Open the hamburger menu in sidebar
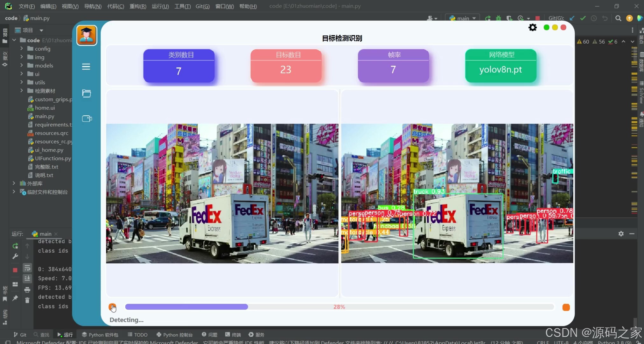Viewport: 644px width, 344px height. coord(86,67)
